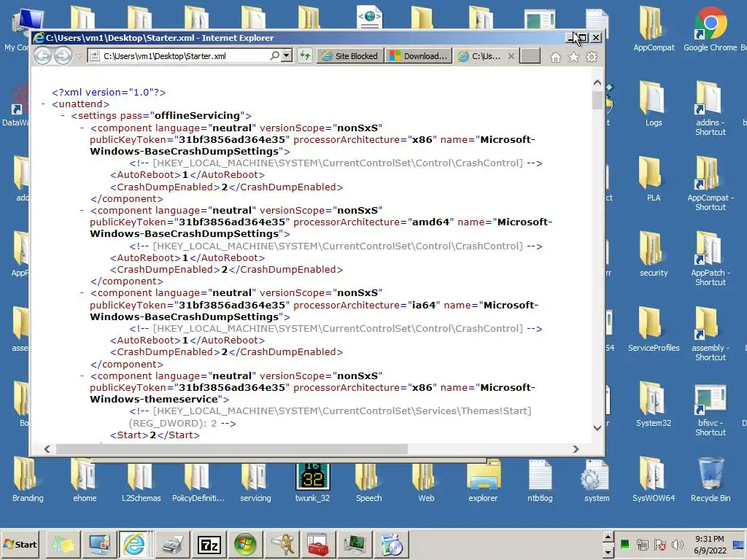Click the horizontal scrollbar thumb

[x=231, y=449]
